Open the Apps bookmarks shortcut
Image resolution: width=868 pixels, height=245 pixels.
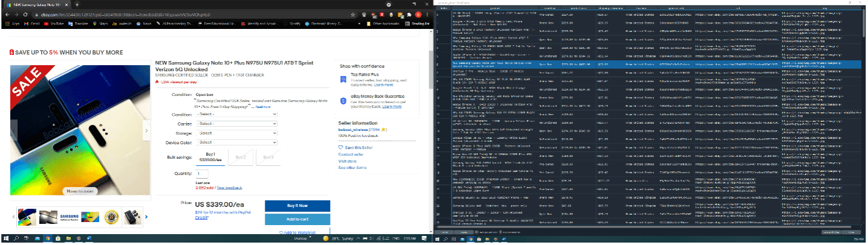[13, 24]
